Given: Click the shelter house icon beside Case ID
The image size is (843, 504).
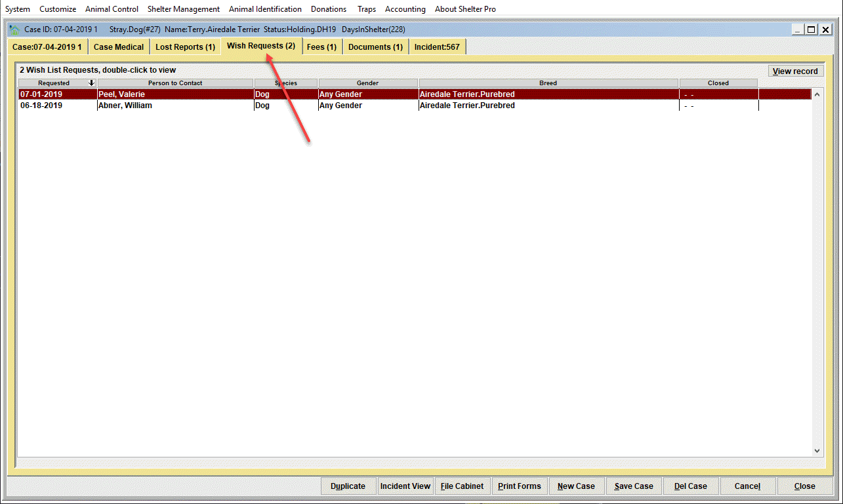Looking at the screenshot, I should tap(14, 29).
